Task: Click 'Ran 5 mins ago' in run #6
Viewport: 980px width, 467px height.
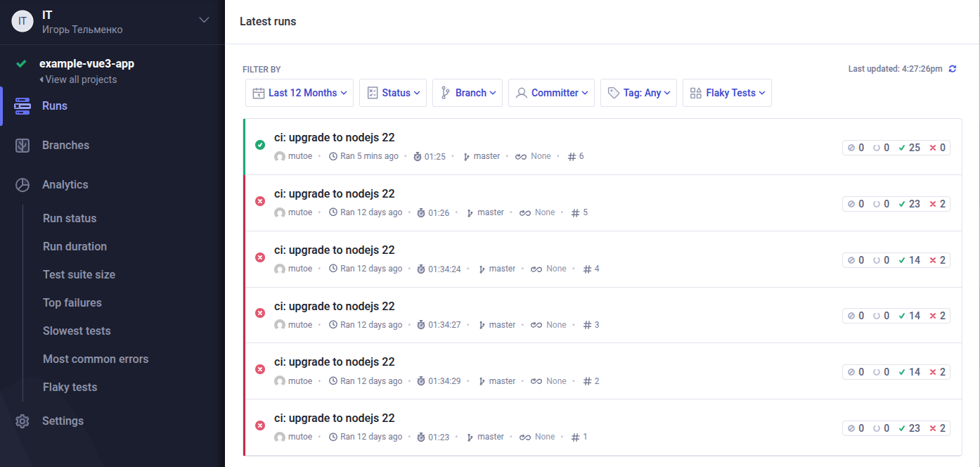Action: click(x=369, y=156)
